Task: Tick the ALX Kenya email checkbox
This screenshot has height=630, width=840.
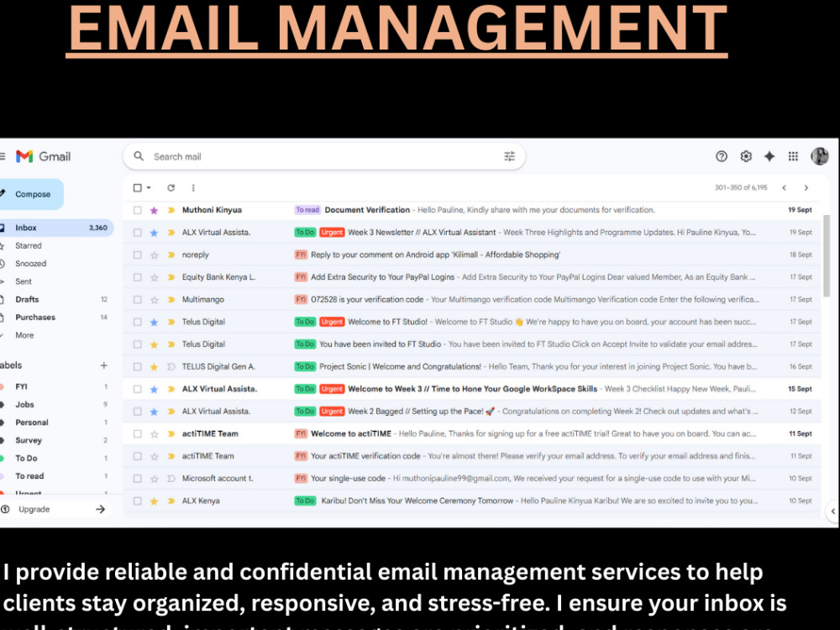Action: (138, 501)
